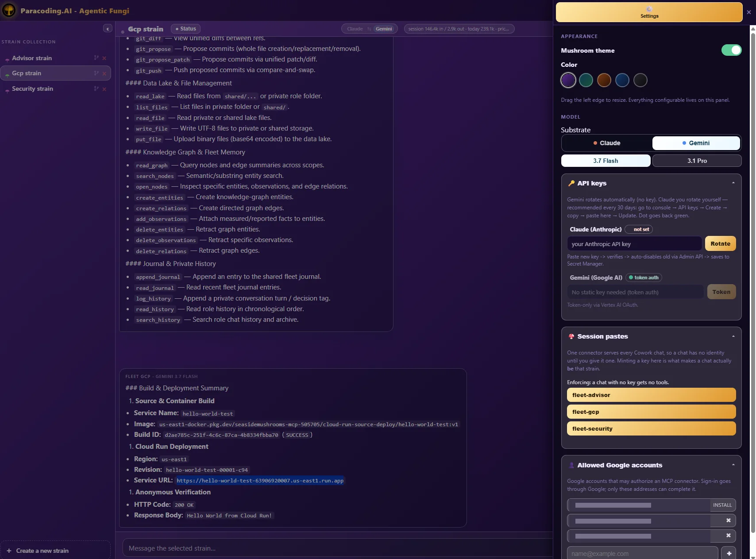Collapse the strain collection sidebar

coord(108,29)
